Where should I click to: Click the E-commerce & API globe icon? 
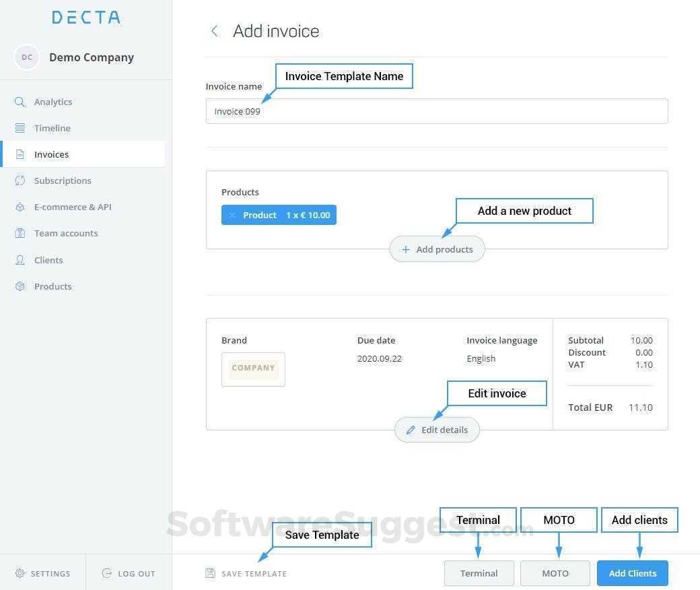(20, 207)
